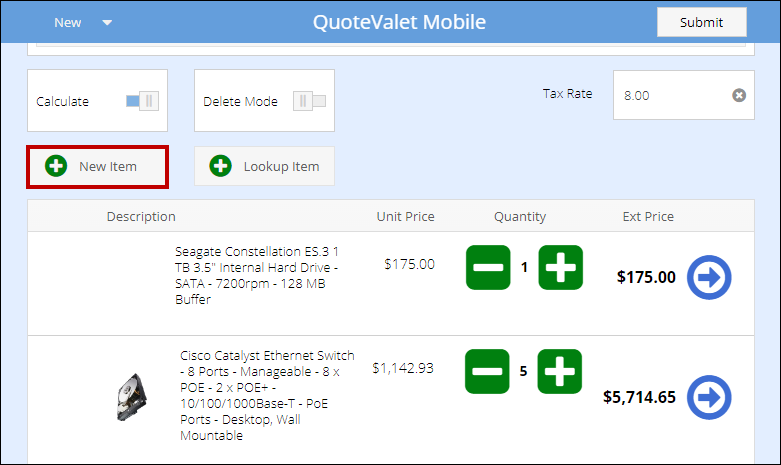Viewport: 781px width, 465px height.
Task: Click the green plus icon on Lookup Item
Action: [221, 166]
